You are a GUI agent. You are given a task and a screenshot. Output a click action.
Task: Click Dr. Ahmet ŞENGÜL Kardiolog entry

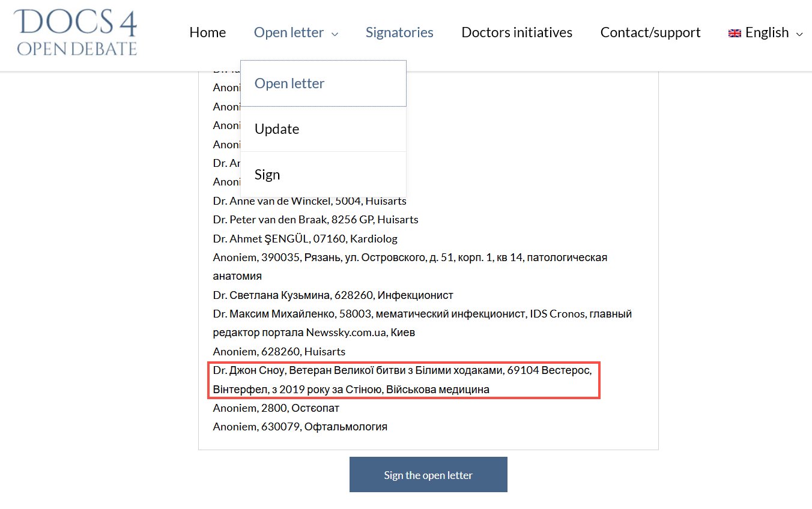[305, 239]
